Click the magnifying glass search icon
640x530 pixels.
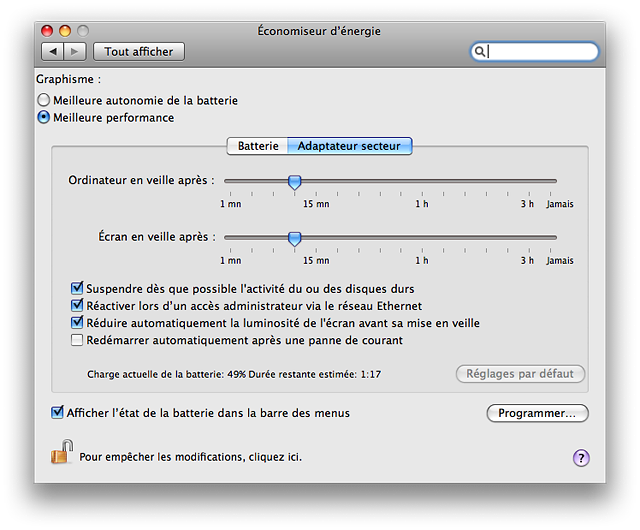tap(480, 51)
